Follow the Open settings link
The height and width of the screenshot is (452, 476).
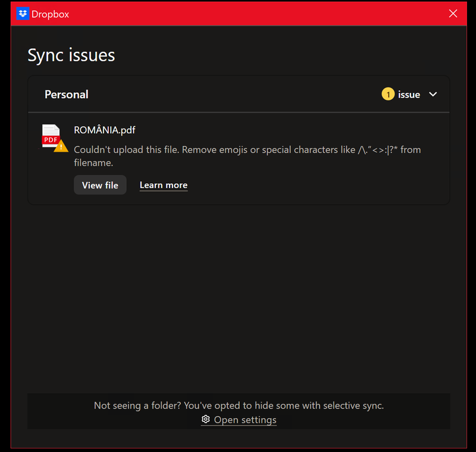click(x=245, y=420)
